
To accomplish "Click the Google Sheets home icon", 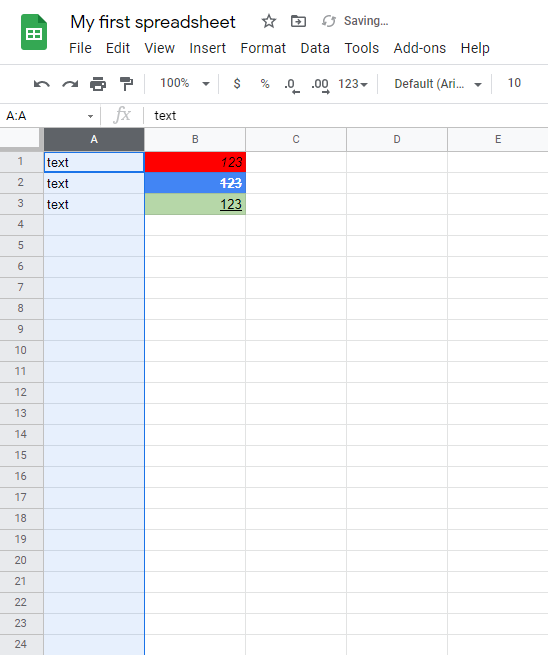I will click(x=34, y=32).
